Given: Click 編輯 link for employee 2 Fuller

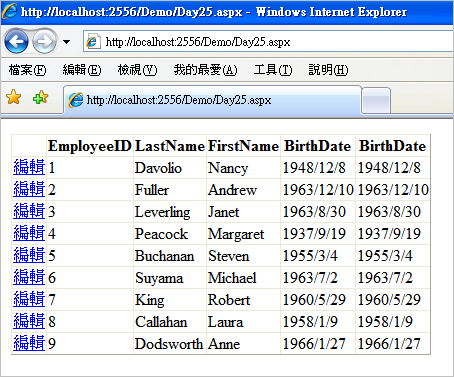Looking at the screenshot, I should (x=29, y=189).
